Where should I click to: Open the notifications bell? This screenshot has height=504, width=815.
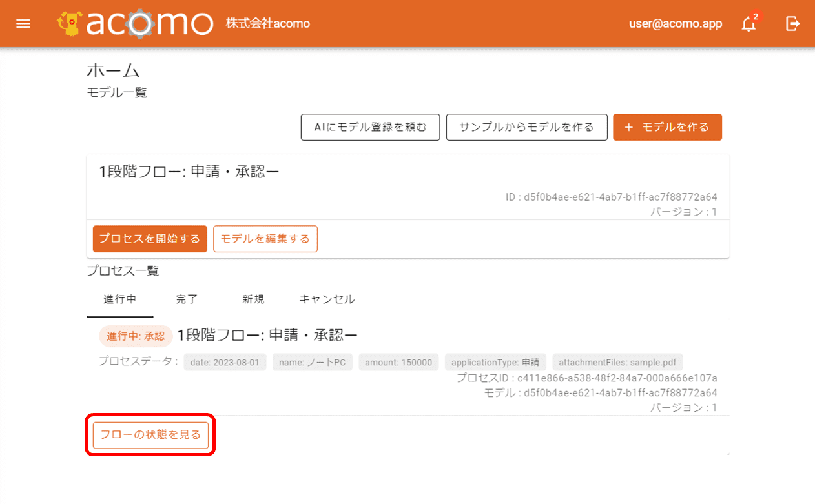coord(748,24)
